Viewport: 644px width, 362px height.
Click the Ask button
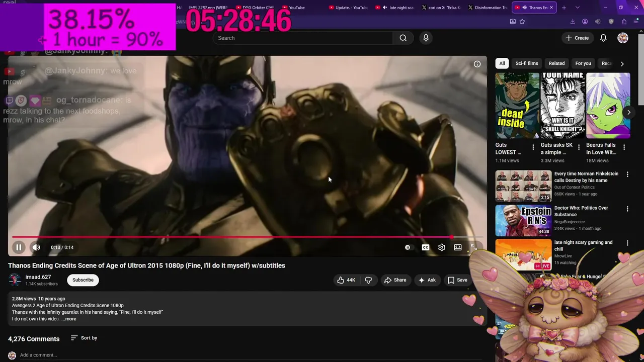coord(427,280)
